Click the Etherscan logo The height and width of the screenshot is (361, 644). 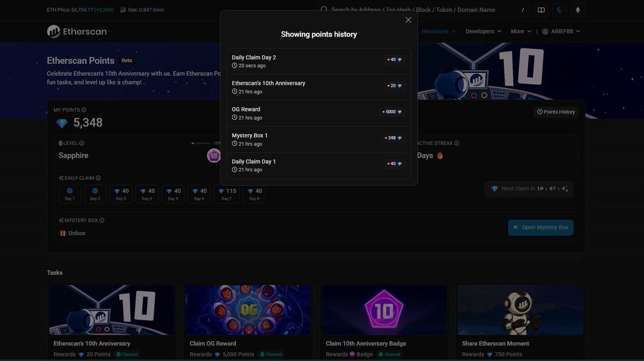point(77,32)
